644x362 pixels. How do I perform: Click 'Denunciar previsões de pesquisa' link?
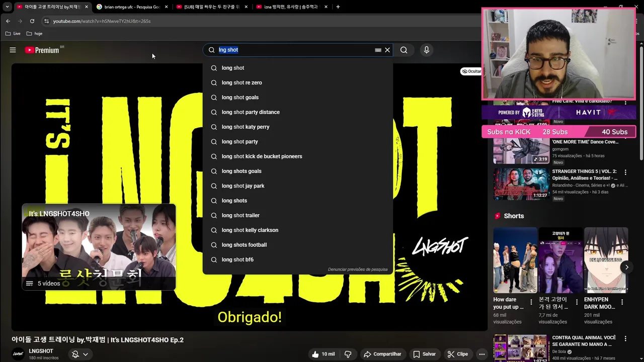coord(358,269)
